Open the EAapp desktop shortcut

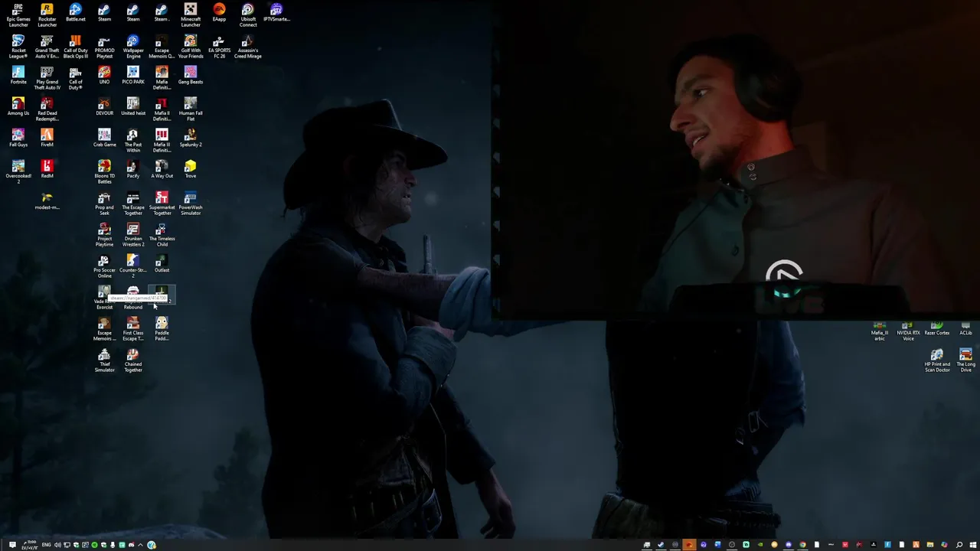[219, 13]
